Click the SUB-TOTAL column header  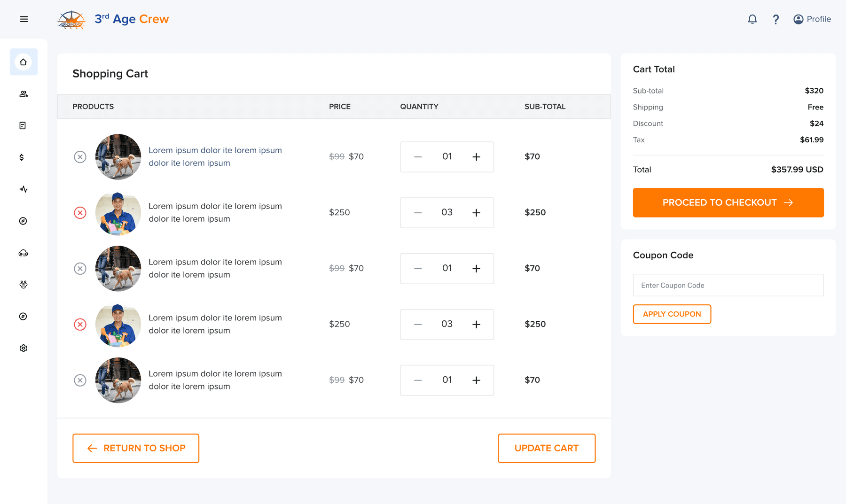pos(545,107)
